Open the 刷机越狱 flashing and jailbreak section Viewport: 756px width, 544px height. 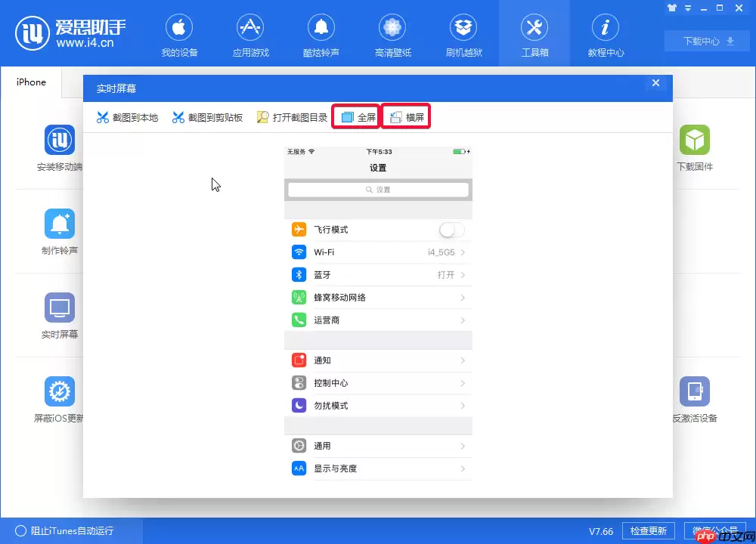463,34
